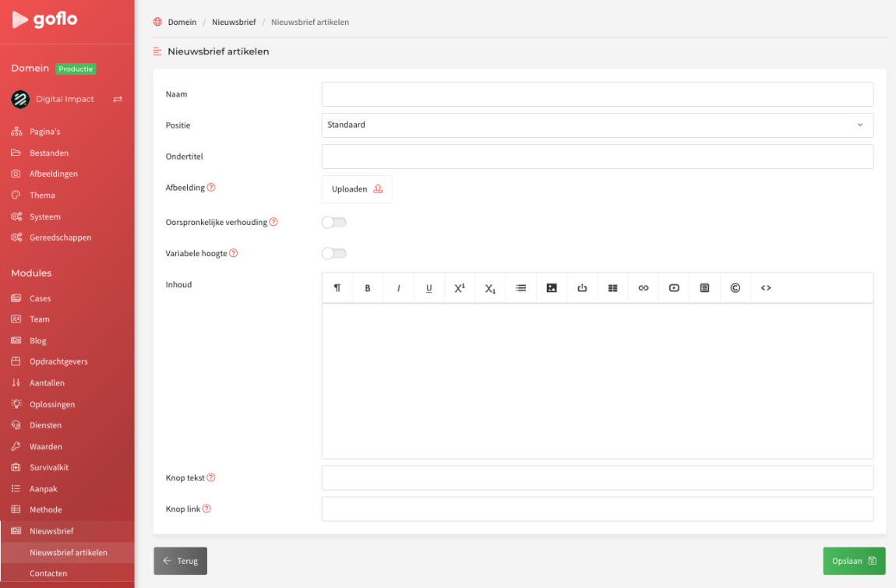Toggle bold formatting in the Inhoud editor

click(368, 288)
